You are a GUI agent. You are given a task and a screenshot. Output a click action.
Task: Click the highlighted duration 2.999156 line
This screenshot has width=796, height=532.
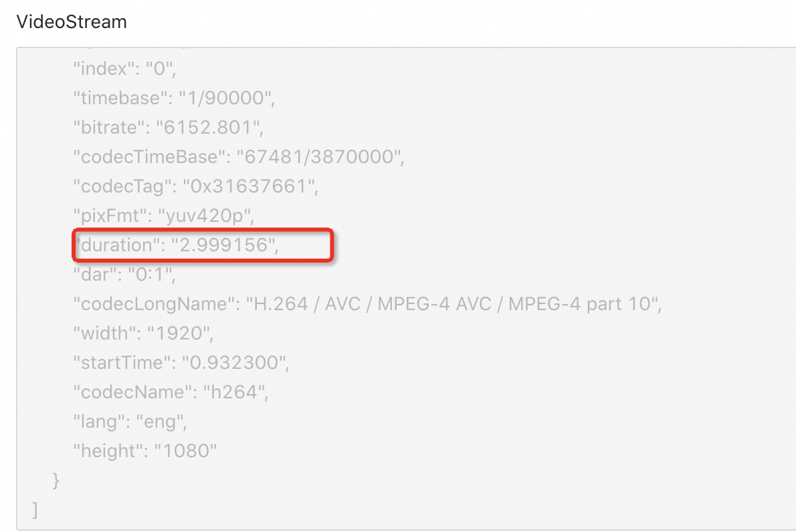[203, 245]
